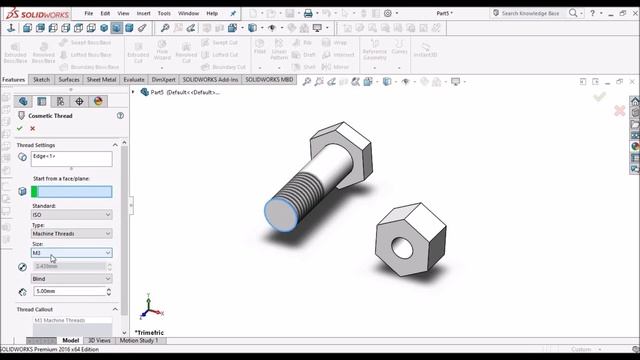Open the Type dropdown showing Machine Threads
Image resolution: width=640 pixels, height=360 pixels.
point(71,233)
